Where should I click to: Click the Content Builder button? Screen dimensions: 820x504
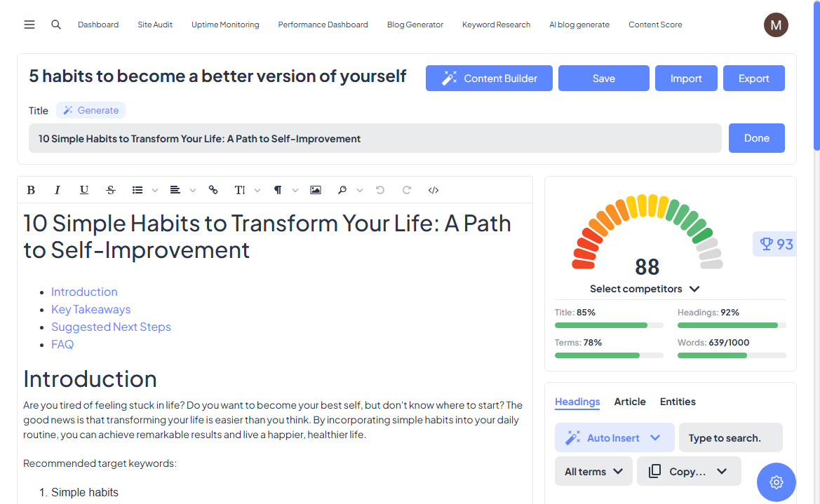489,79
